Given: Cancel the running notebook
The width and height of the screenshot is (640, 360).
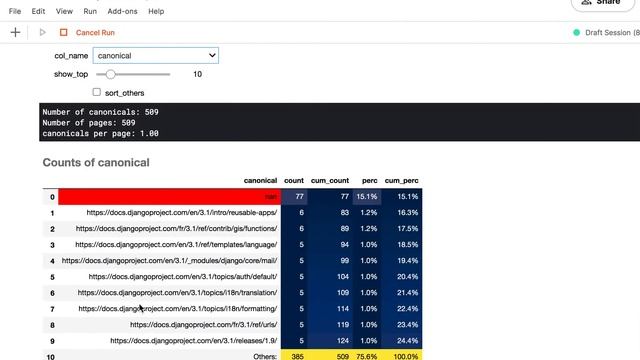Looking at the screenshot, I should (95, 33).
